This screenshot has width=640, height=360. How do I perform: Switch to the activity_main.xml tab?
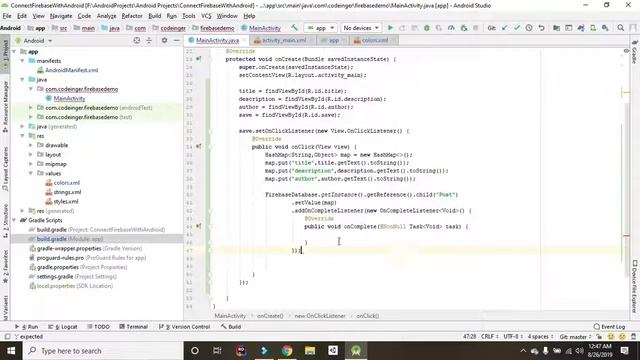click(x=284, y=40)
